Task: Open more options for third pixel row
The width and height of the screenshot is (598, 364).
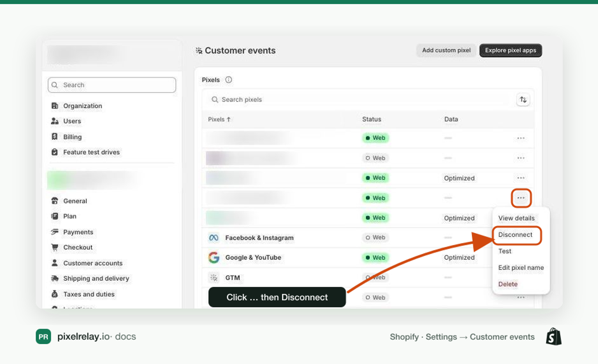Action: pos(521,178)
